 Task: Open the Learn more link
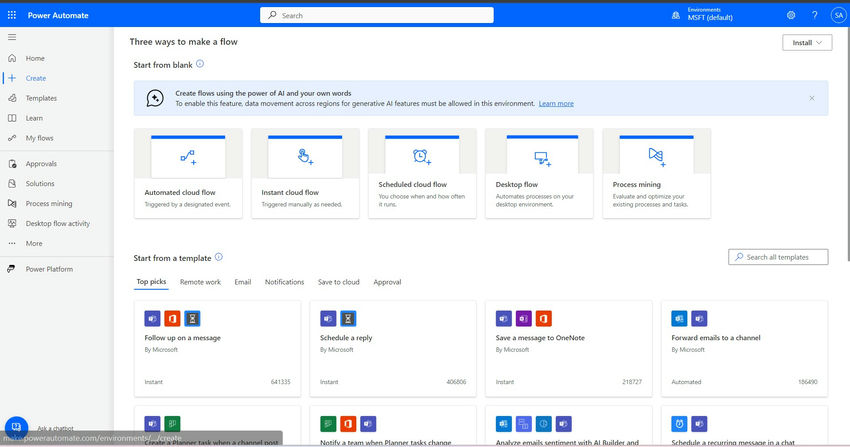[556, 103]
